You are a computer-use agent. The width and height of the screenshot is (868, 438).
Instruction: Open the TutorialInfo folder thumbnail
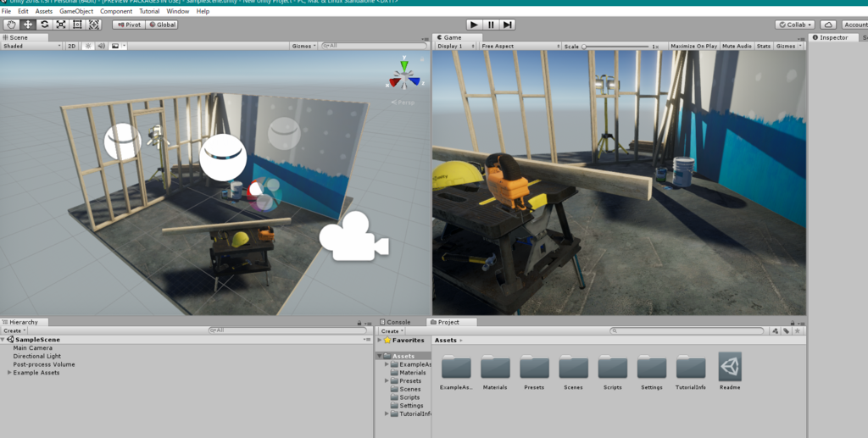tap(691, 367)
